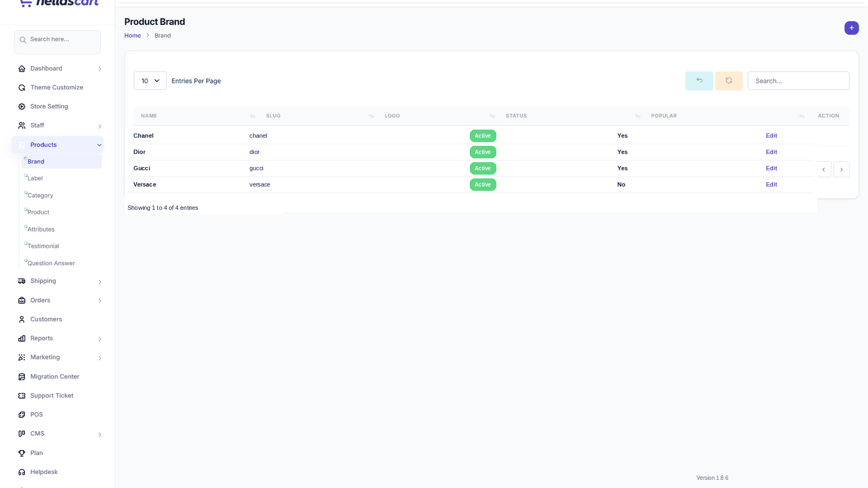Screen dimensions: 868x488
Task: Click the CMS icon
Action: click(x=22, y=434)
